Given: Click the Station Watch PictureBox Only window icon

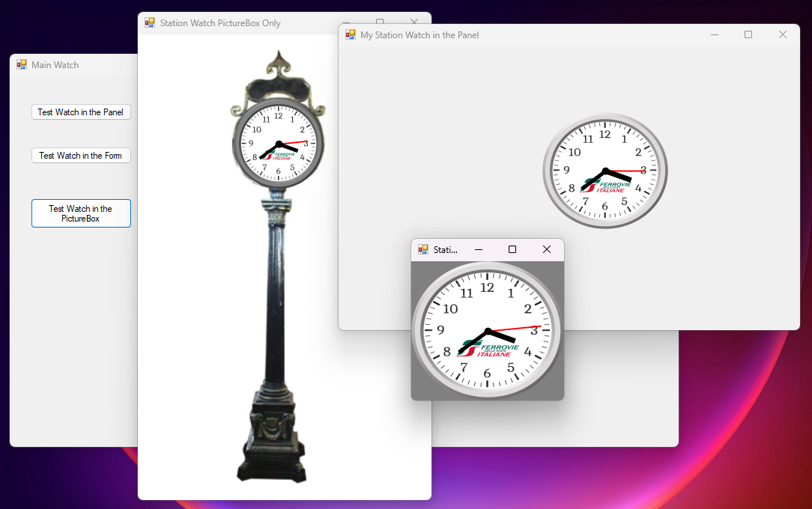Looking at the screenshot, I should click(150, 22).
